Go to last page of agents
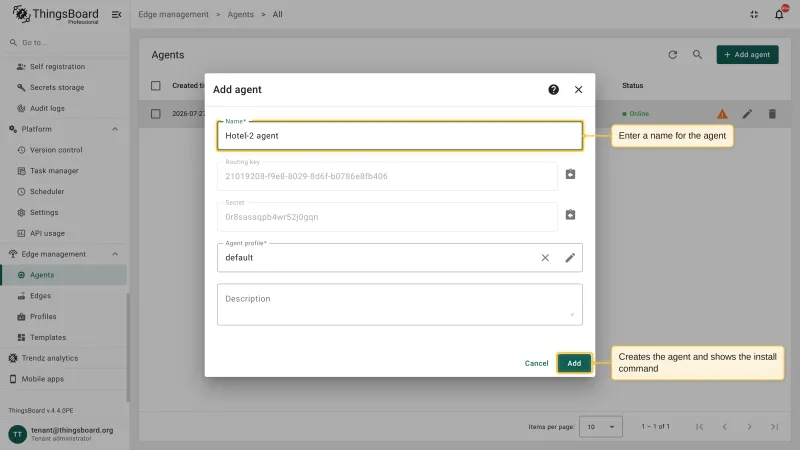This screenshot has width=800, height=450. pyautogui.click(x=774, y=427)
